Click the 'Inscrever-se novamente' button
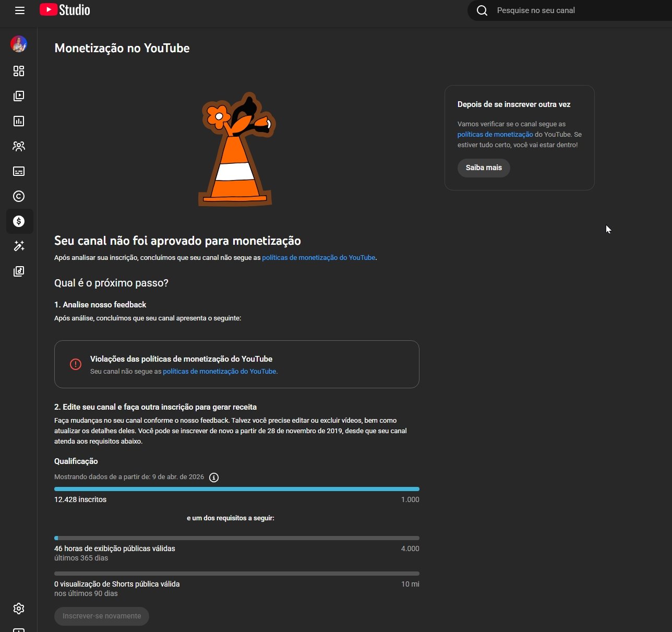 tap(102, 616)
